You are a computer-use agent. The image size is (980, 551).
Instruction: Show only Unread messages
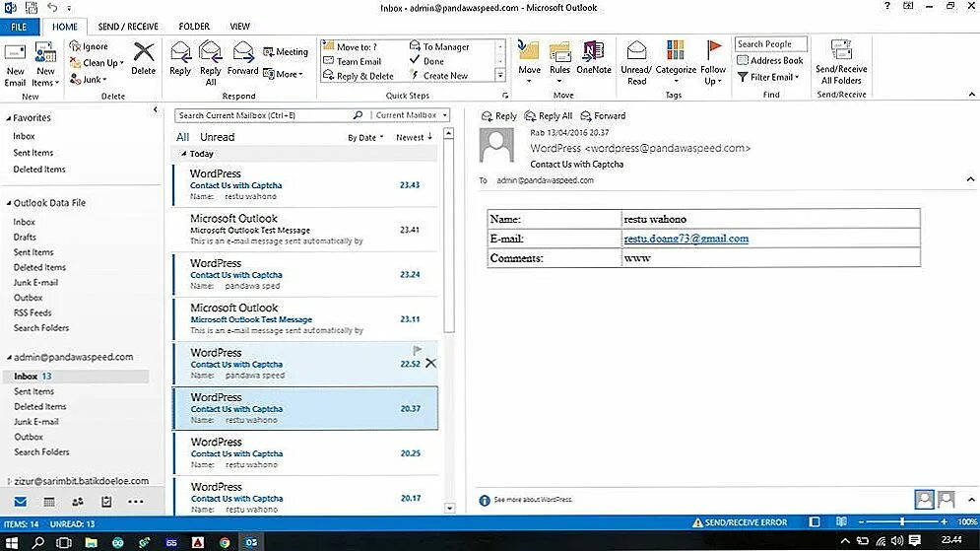(x=217, y=137)
